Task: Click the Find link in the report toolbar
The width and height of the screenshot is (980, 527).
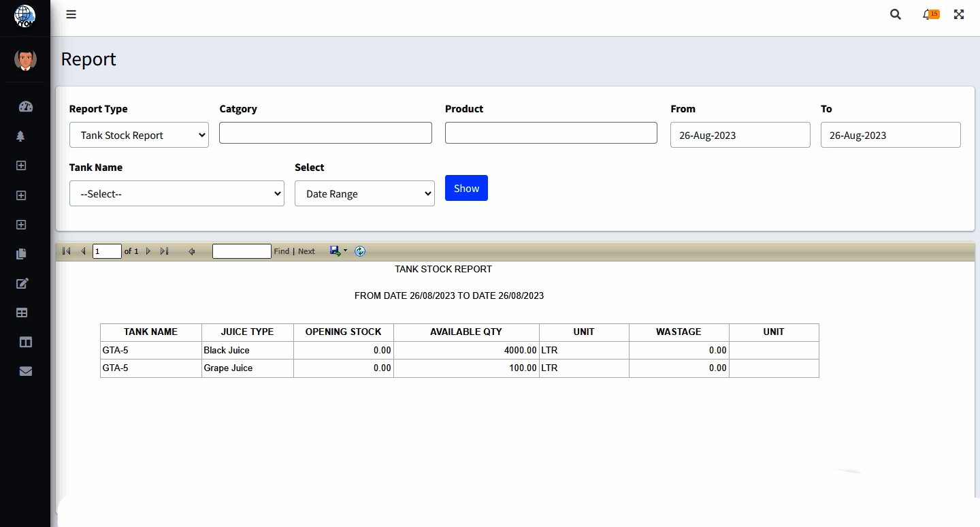Action: 281,251
